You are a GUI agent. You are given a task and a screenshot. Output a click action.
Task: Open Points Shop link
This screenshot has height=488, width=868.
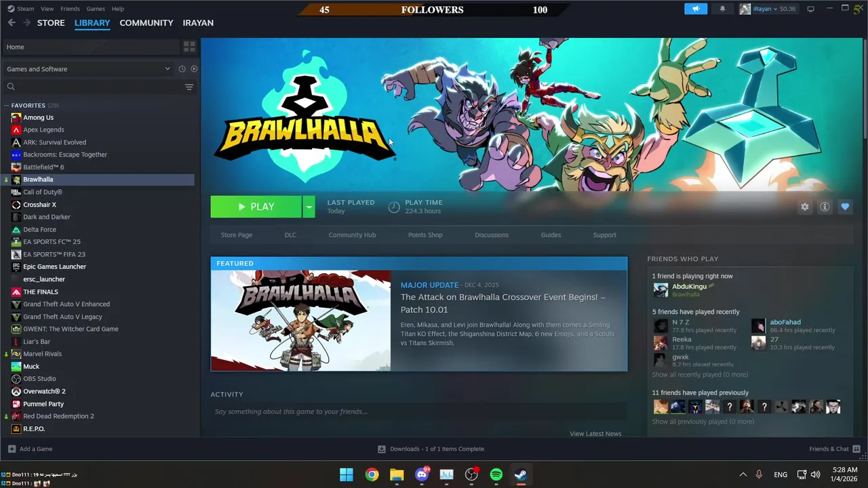[425, 235]
